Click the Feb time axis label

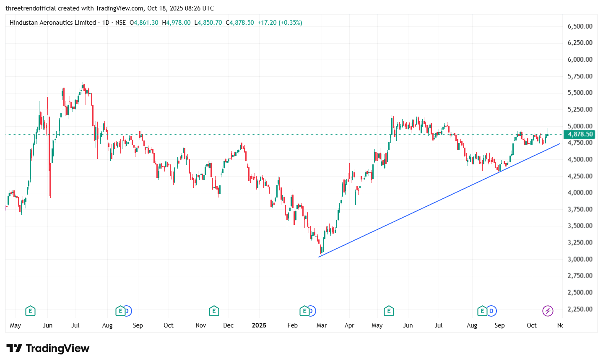pyautogui.click(x=293, y=325)
